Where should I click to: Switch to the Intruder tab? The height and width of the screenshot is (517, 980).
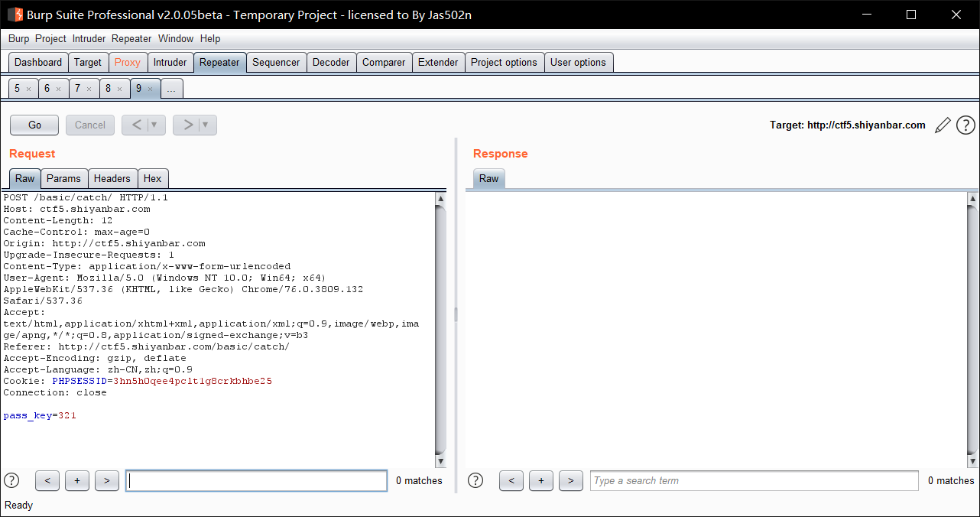[x=170, y=63]
